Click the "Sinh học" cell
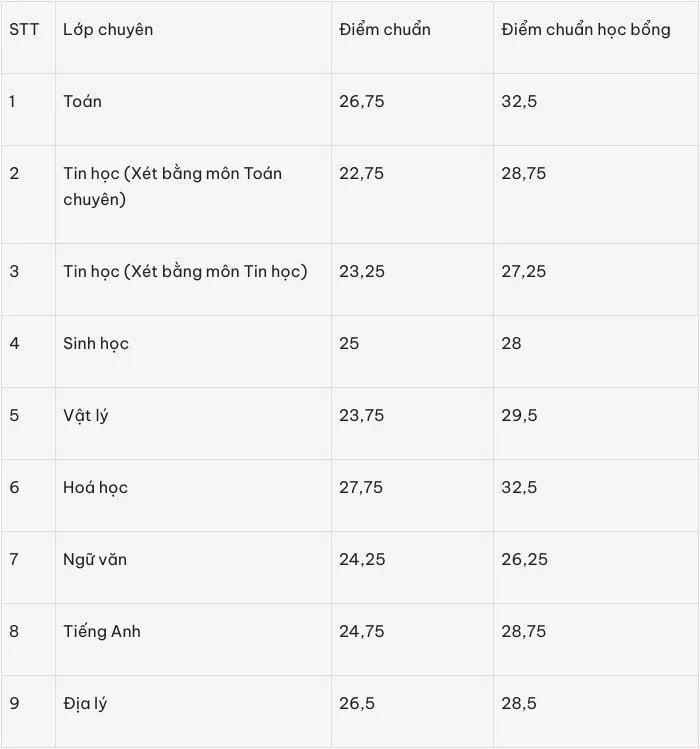Screen dimensions: 700x749 [193, 352]
